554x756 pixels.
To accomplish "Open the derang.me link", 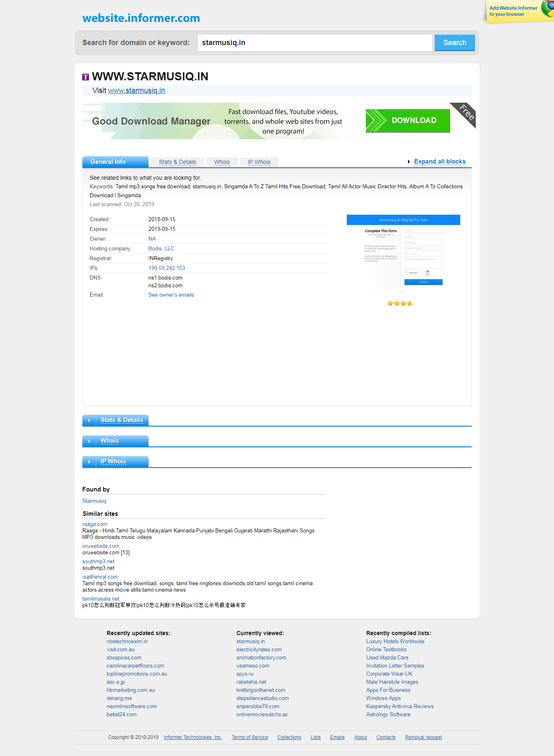I will (x=119, y=698).
